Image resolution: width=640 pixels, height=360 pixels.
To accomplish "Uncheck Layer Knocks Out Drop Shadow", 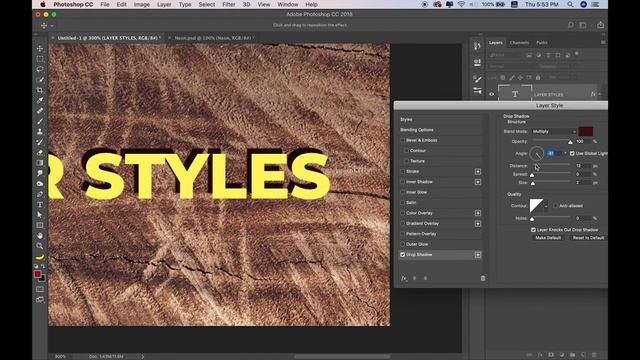I will click(533, 230).
